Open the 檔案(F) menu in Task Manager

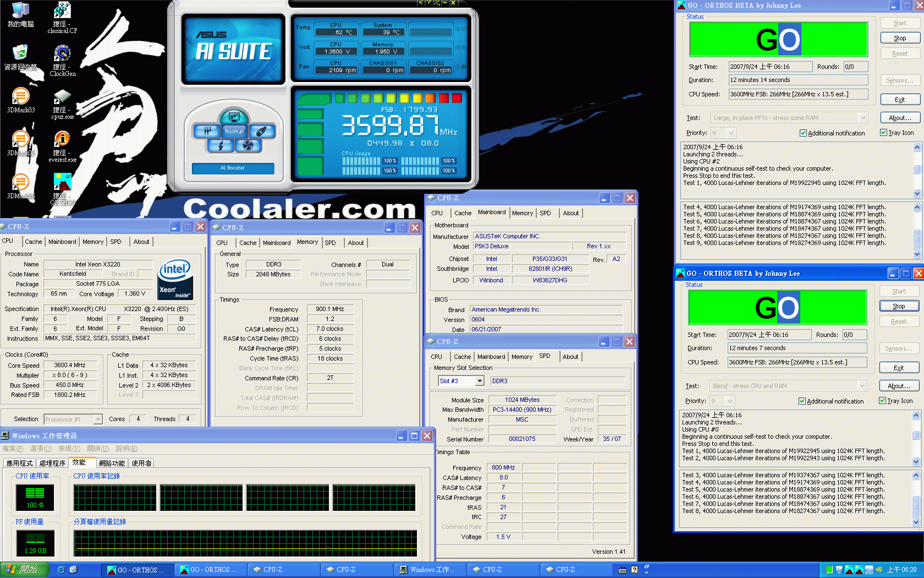tap(13, 449)
